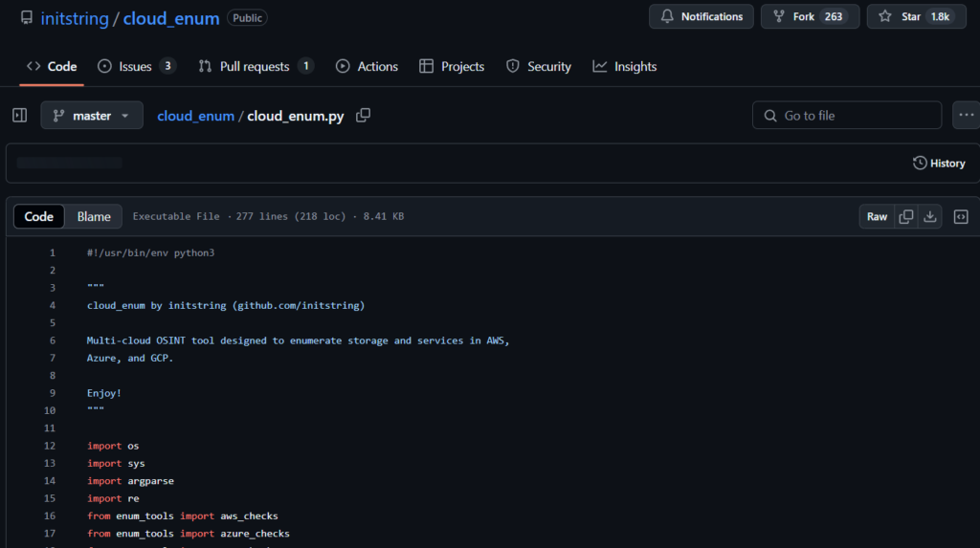Viewport: 980px width, 548px height.
Task: Open the Issues tab
Action: tap(137, 66)
